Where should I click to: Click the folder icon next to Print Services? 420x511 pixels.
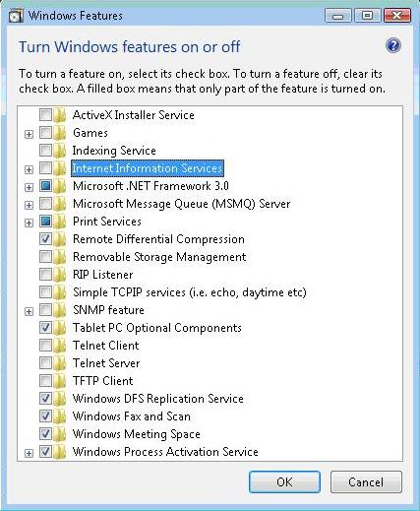click(x=60, y=222)
